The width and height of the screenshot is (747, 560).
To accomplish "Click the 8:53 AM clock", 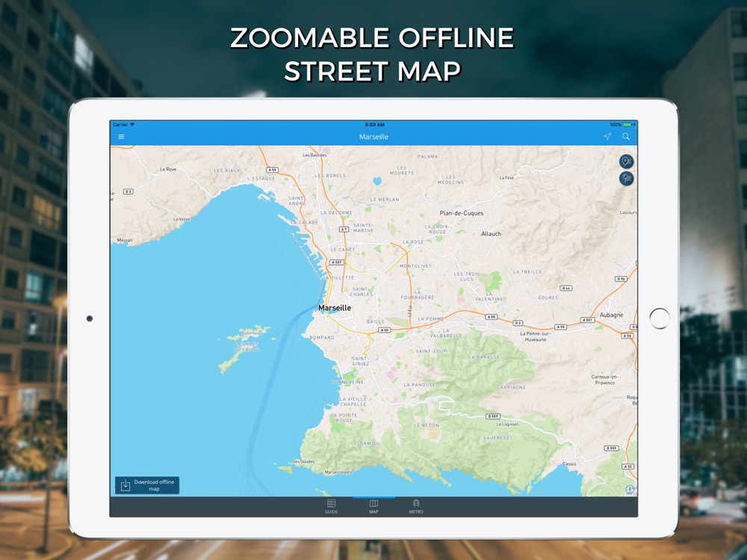I will click(x=374, y=125).
